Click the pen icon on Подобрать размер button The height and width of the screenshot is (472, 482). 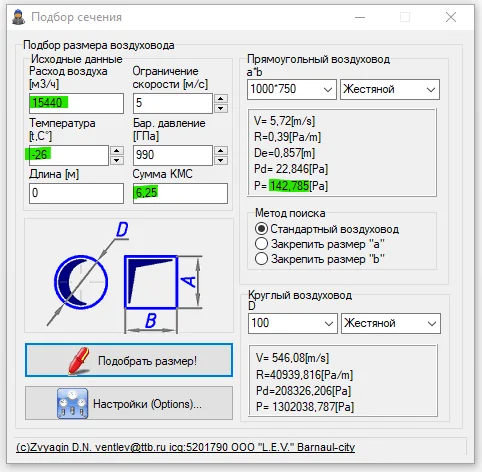79,361
